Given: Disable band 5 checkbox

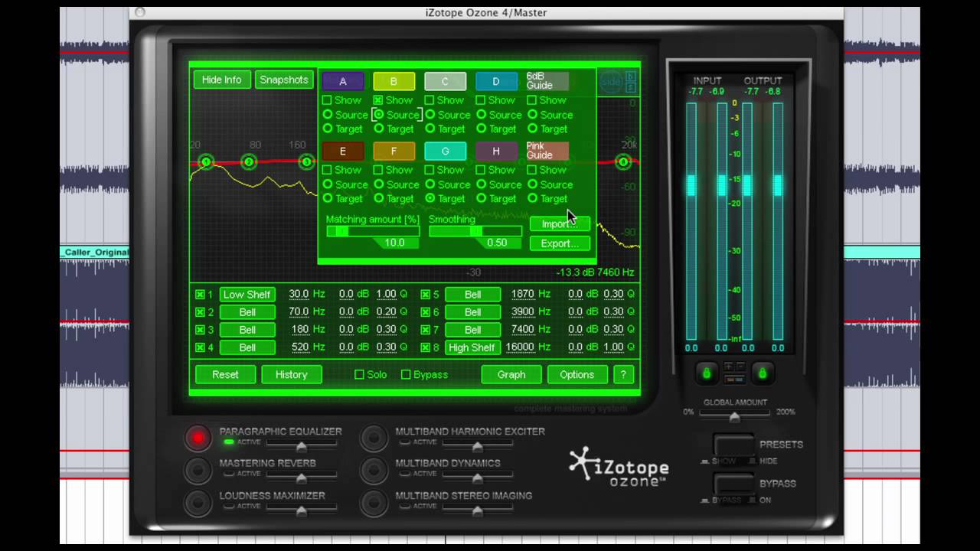Looking at the screenshot, I should click(425, 294).
